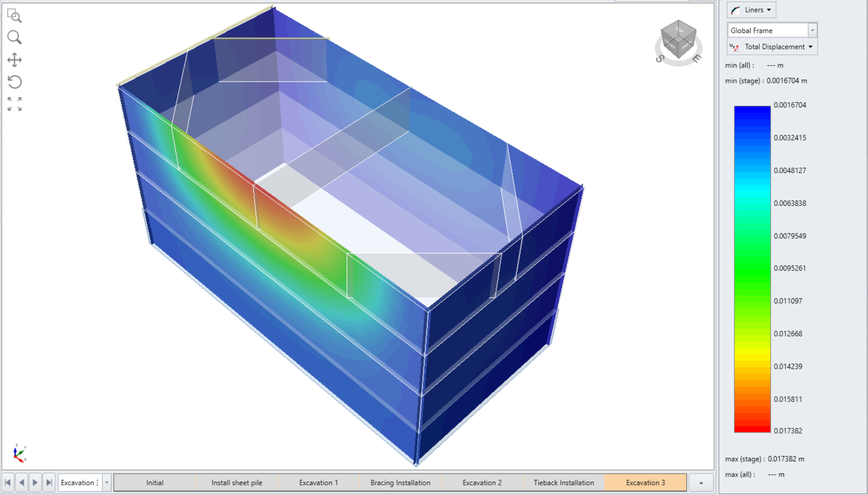Jump to the first stage

[x=8, y=482]
